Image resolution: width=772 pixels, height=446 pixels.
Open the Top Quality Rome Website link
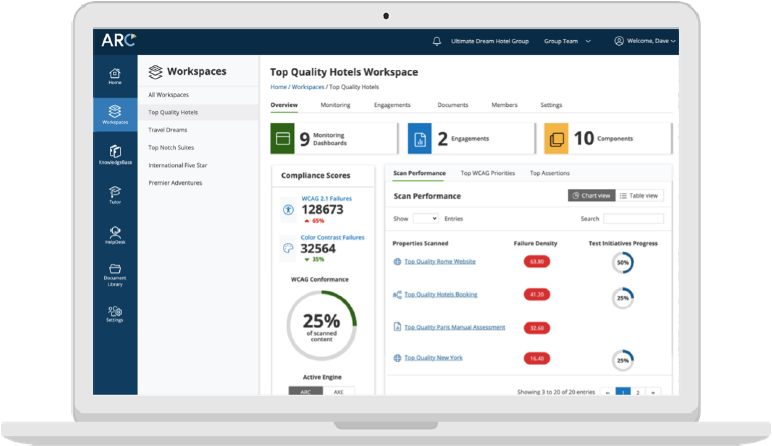(440, 262)
